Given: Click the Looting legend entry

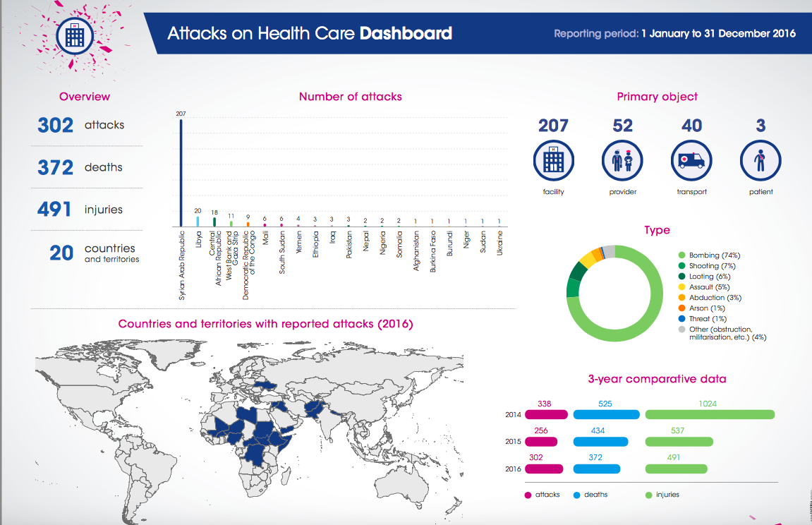Looking at the screenshot, I should click(x=705, y=277).
